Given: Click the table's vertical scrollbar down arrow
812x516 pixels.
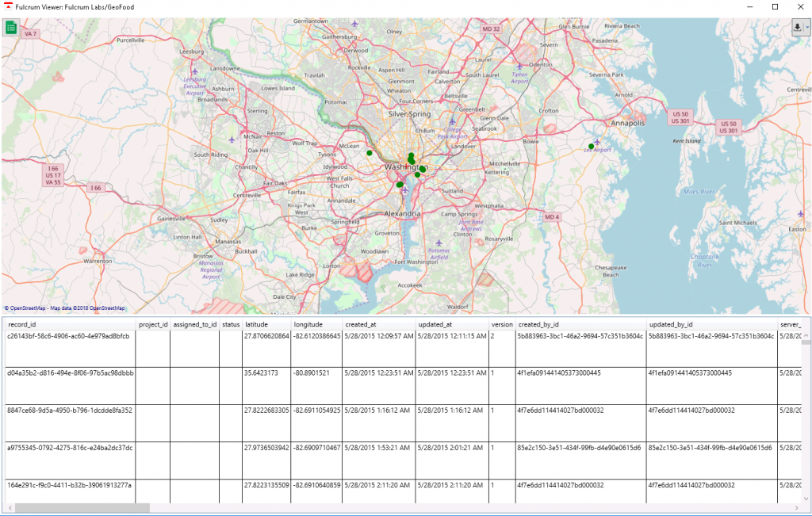Looking at the screenshot, I should (x=806, y=499).
